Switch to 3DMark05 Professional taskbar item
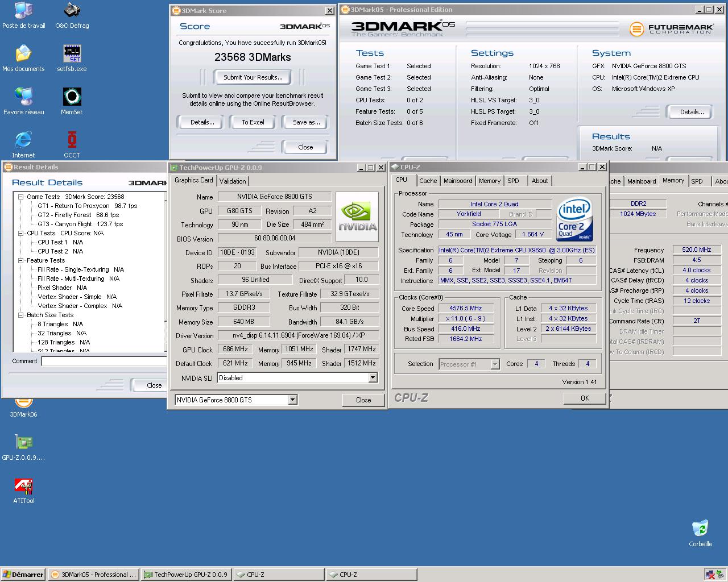This screenshot has width=728, height=582. coord(94,575)
